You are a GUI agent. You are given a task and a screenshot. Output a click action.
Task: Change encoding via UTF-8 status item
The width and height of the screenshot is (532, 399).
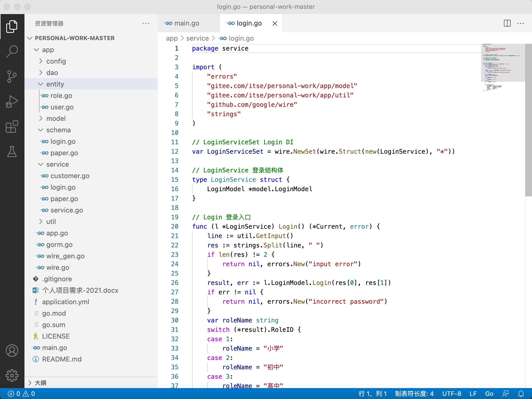pyautogui.click(x=452, y=394)
